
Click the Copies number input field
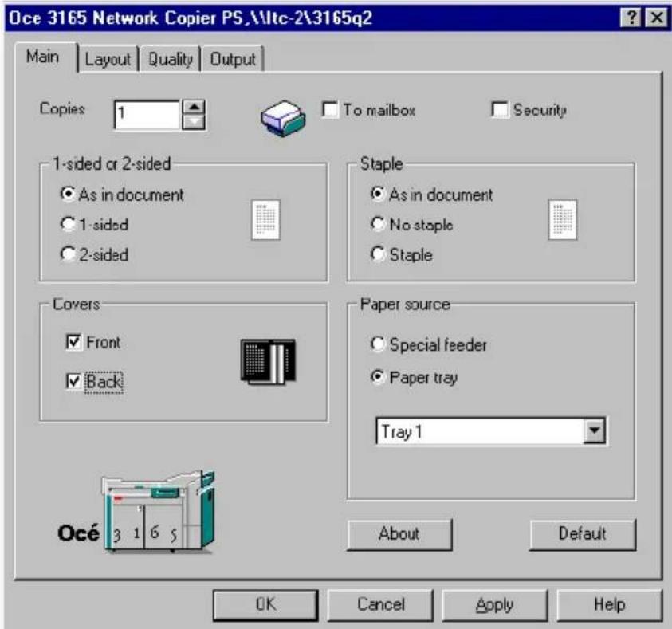147,115
